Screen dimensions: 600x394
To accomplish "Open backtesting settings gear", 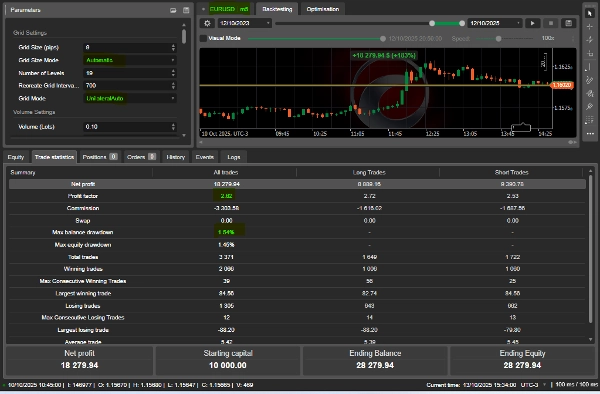I will point(207,23).
